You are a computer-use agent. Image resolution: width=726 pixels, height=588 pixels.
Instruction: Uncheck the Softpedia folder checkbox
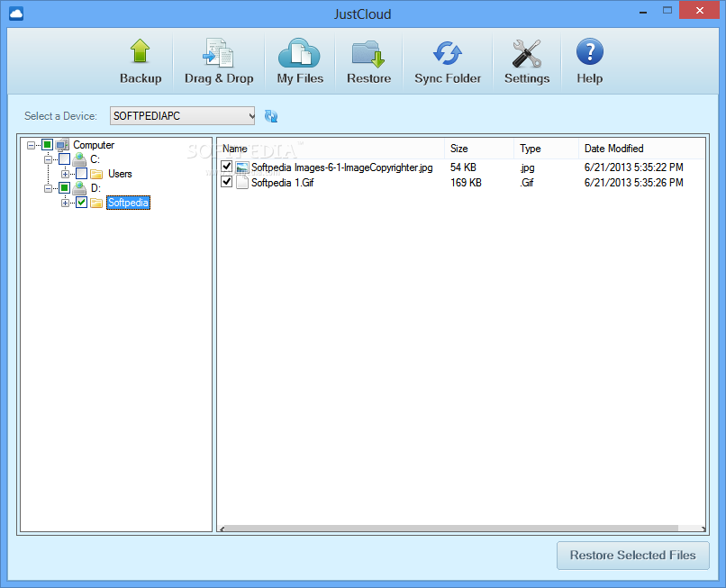coord(81,203)
